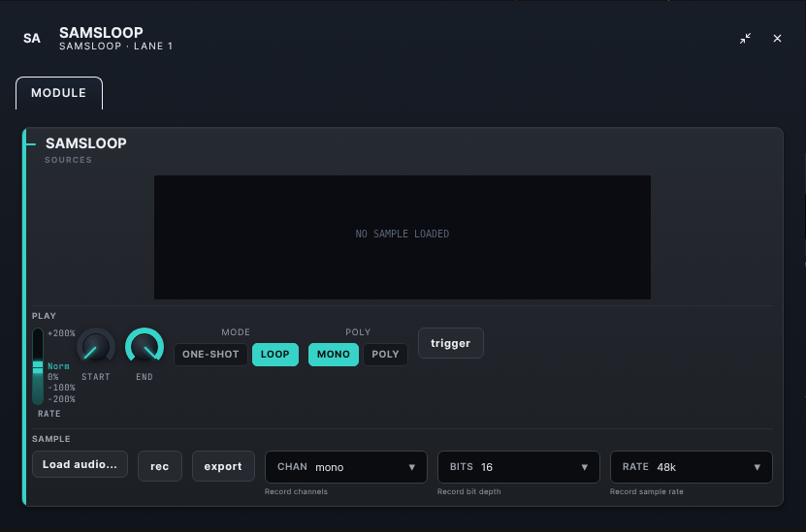Open the Load audio... dialog
Screen dimensions: 806x532
(80, 464)
